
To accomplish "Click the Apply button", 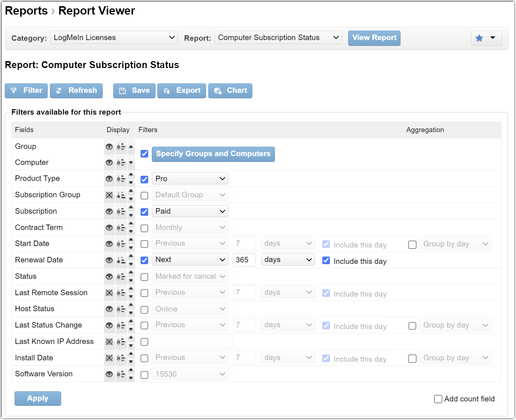I will (x=38, y=399).
